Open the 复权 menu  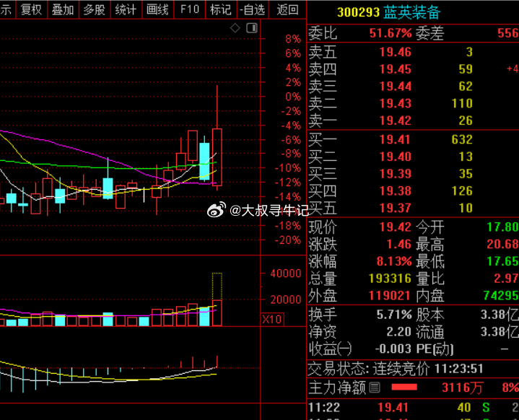pos(31,9)
